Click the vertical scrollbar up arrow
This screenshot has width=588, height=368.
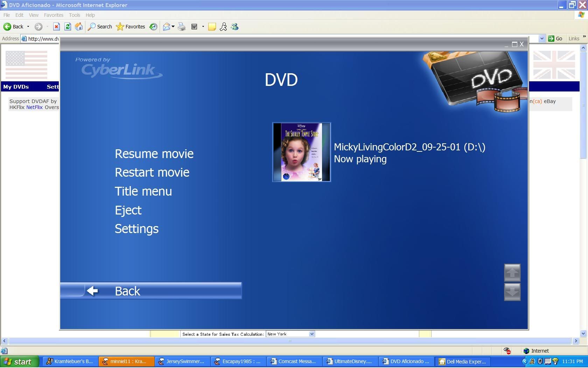click(583, 48)
